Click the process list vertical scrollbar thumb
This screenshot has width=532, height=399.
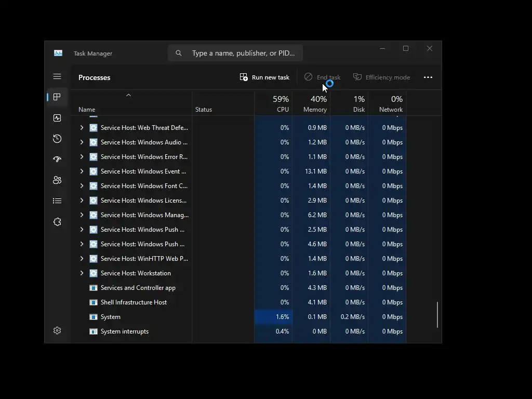coord(437,314)
